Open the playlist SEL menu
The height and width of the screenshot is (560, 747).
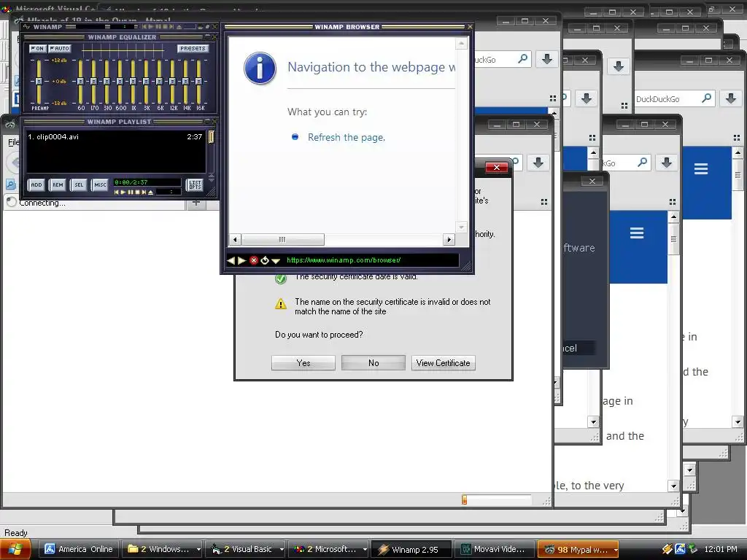(79, 184)
